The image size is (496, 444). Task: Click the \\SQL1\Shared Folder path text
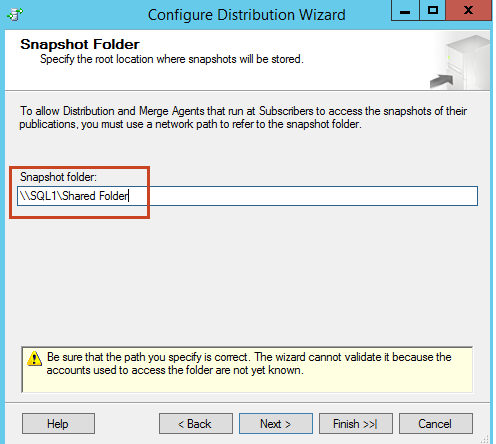tap(74, 196)
